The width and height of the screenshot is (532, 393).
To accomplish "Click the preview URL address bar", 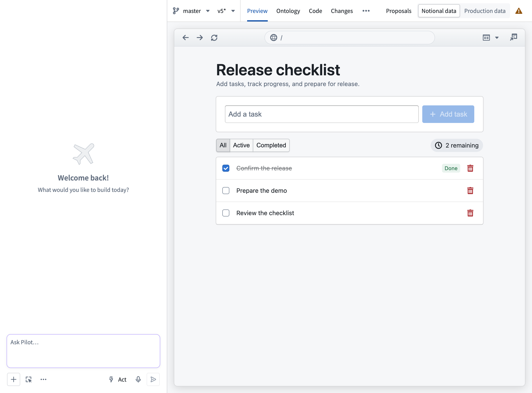I will (x=350, y=38).
